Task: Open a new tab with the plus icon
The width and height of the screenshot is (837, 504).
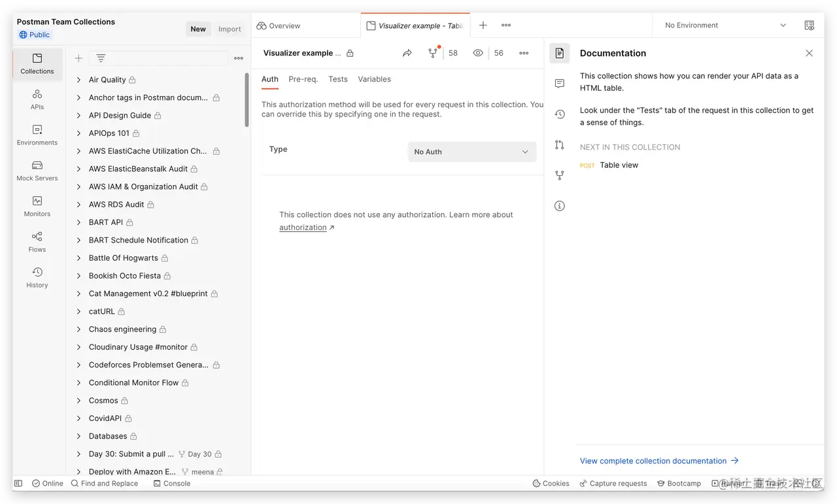Action: coord(483,25)
